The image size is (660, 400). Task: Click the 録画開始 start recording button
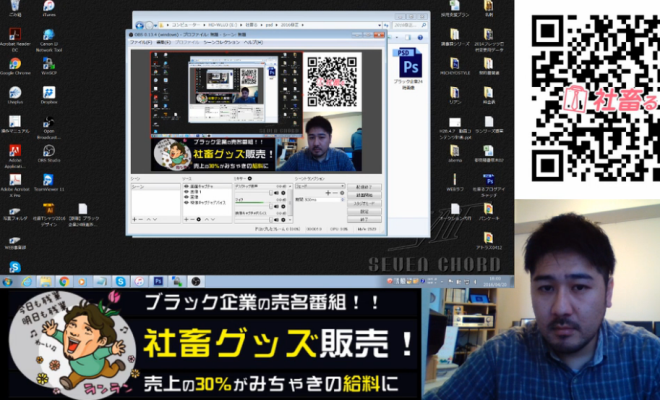coord(364,195)
